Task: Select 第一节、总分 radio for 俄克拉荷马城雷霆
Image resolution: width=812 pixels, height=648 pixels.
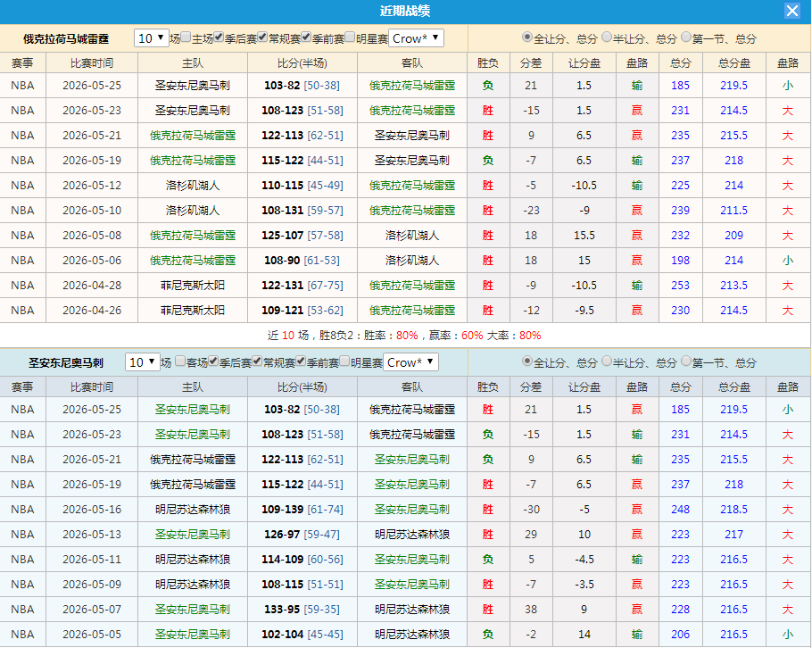Action: click(686, 37)
